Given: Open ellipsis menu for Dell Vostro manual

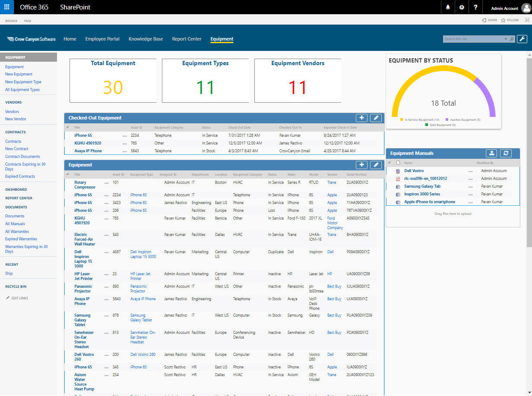Looking at the screenshot, I should pyautogui.click(x=471, y=171).
